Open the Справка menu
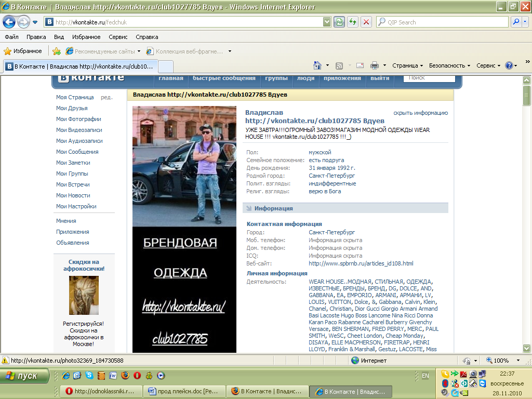The height and width of the screenshot is (399, 532). click(147, 37)
